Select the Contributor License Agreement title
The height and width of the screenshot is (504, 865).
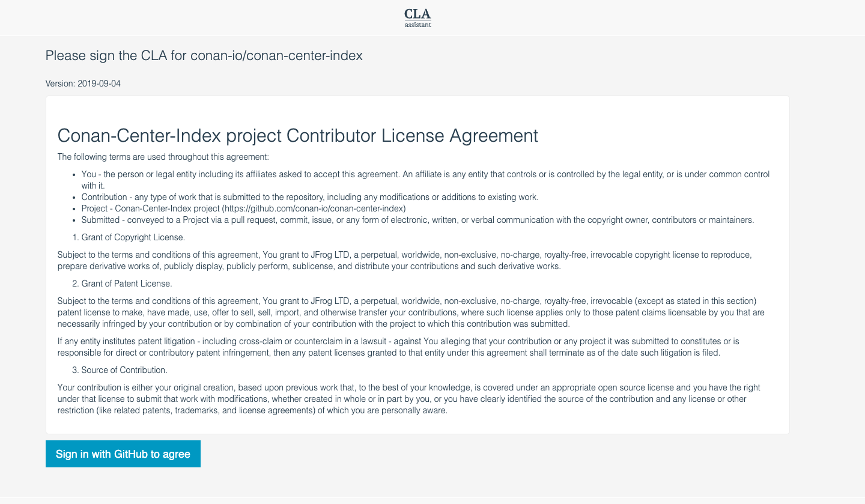(297, 136)
